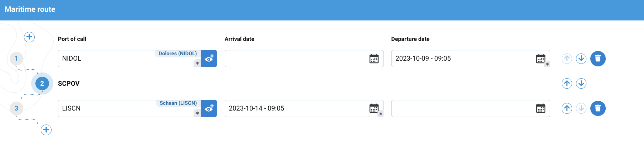Move NIDOL port down in the route
This screenshot has height=145, width=644.
point(581,59)
